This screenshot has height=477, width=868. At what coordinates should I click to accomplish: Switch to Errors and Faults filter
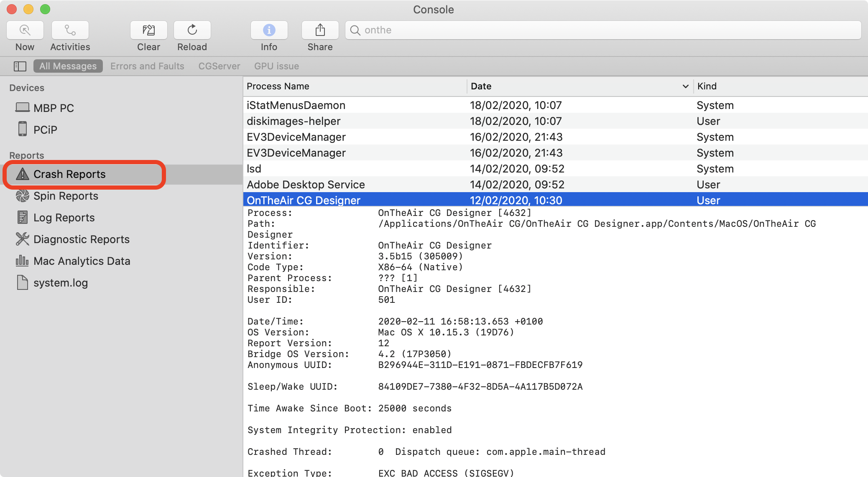pyautogui.click(x=147, y=66)
